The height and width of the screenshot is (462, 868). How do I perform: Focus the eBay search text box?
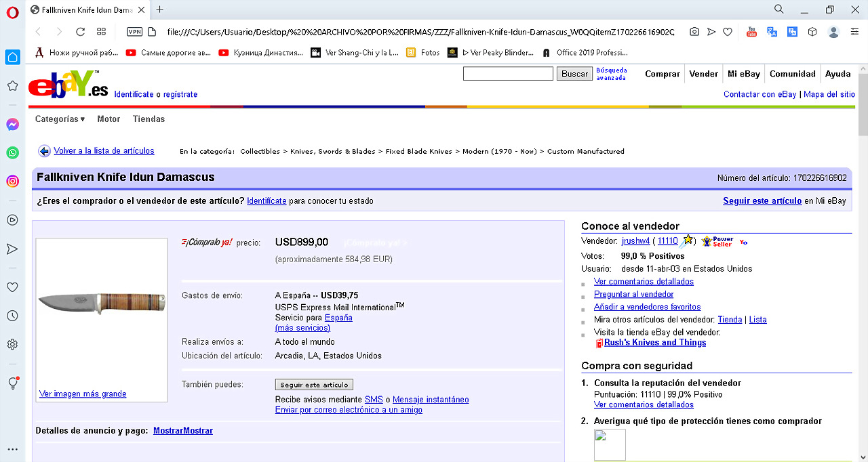pos(508,74)
